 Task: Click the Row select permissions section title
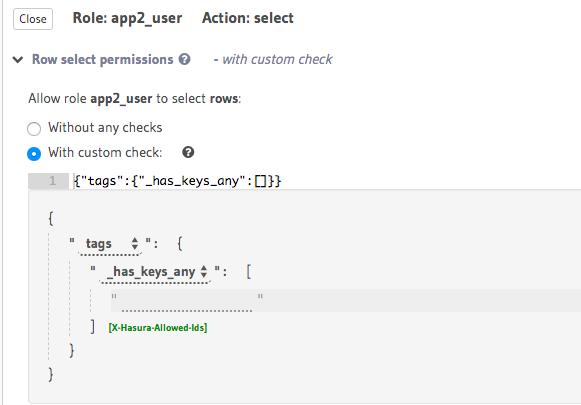click(103, 59)
